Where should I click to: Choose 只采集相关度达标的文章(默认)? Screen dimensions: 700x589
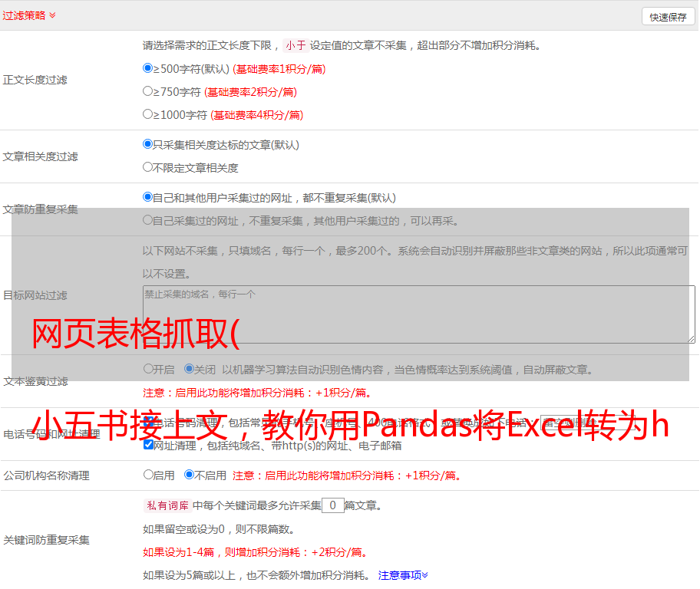[x=147, y=144]
